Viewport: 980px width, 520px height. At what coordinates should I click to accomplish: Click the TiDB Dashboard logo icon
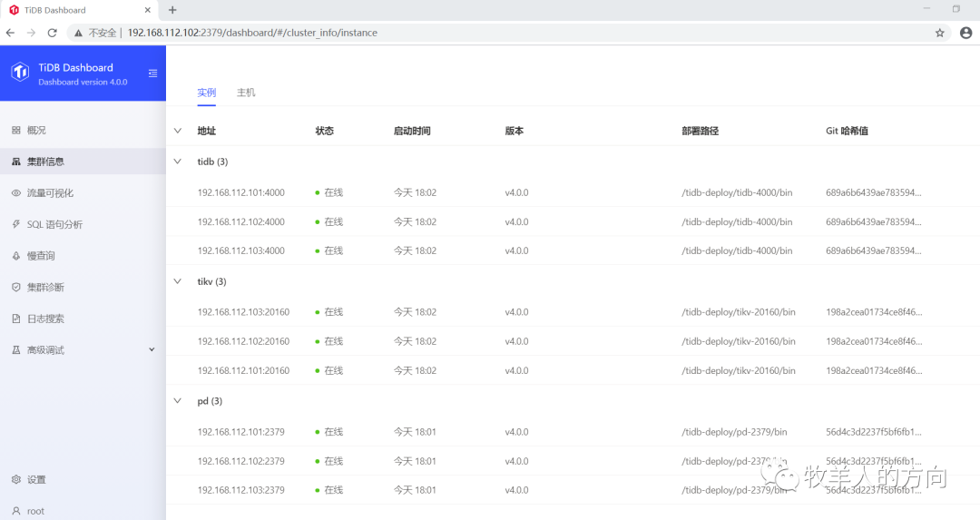(21, 72)
